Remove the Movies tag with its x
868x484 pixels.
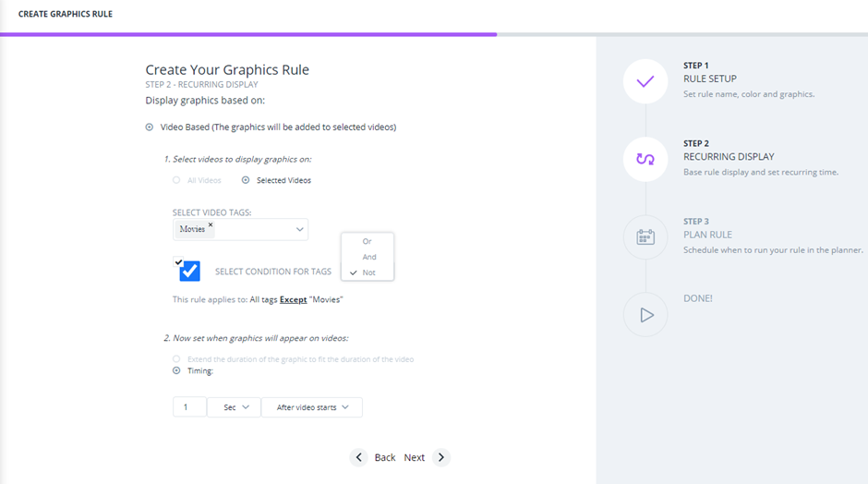tap(211, 224)
